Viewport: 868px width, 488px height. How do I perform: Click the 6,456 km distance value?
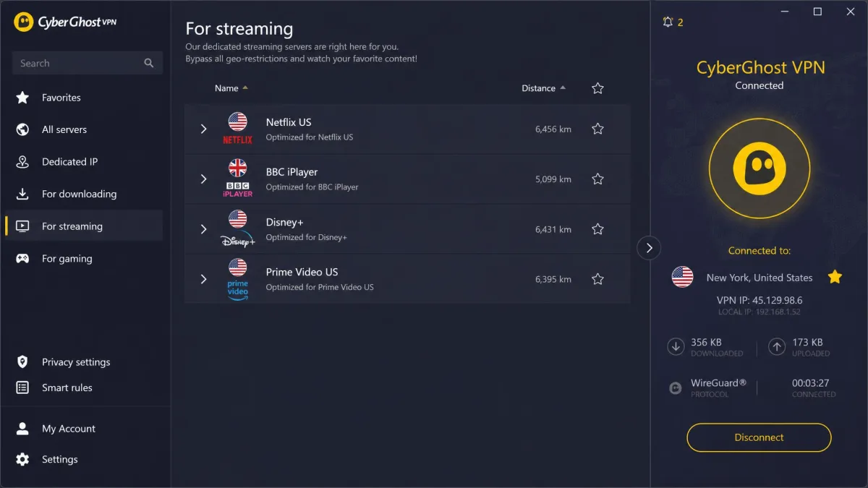tap(553, 129)
